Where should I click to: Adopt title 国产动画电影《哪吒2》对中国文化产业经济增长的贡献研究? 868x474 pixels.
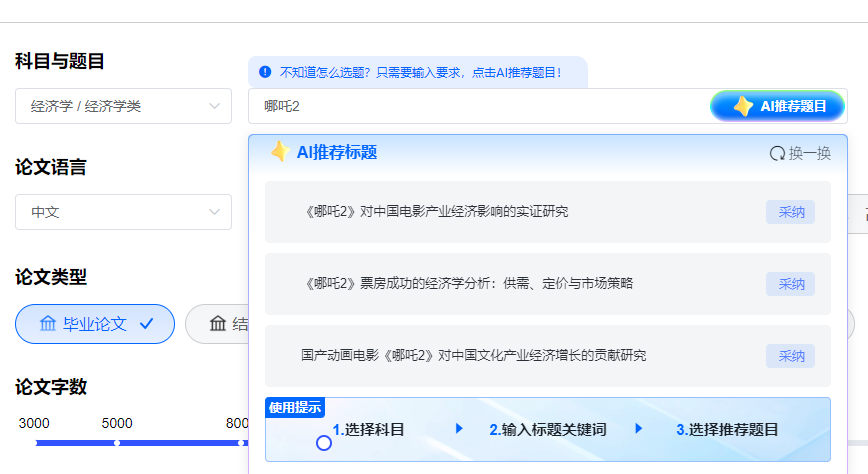790,356
